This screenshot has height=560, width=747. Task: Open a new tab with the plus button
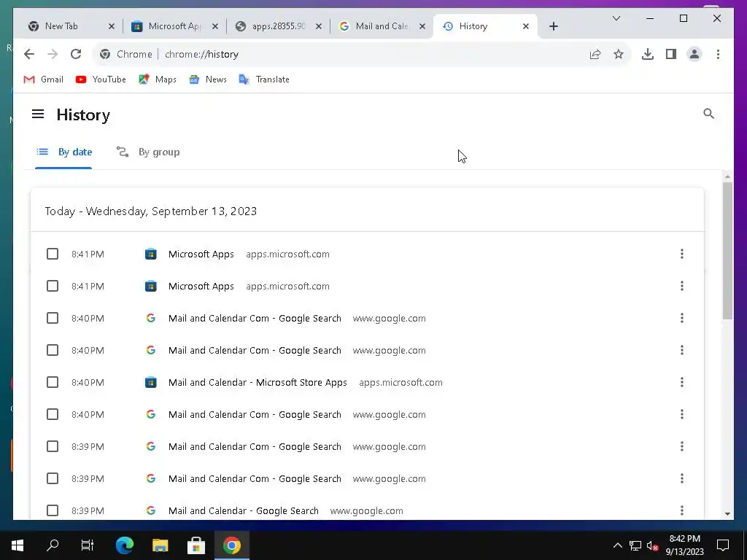click(x=553, y=26)
